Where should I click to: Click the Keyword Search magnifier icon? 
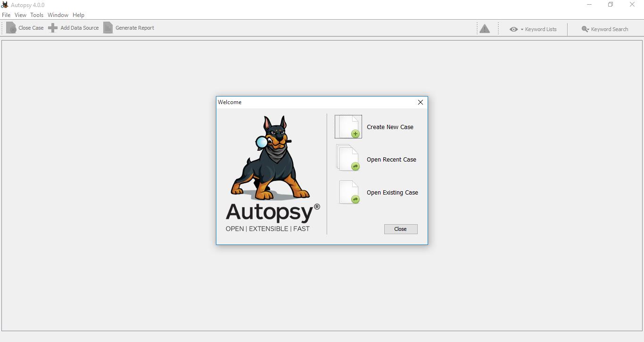point(586,29)
